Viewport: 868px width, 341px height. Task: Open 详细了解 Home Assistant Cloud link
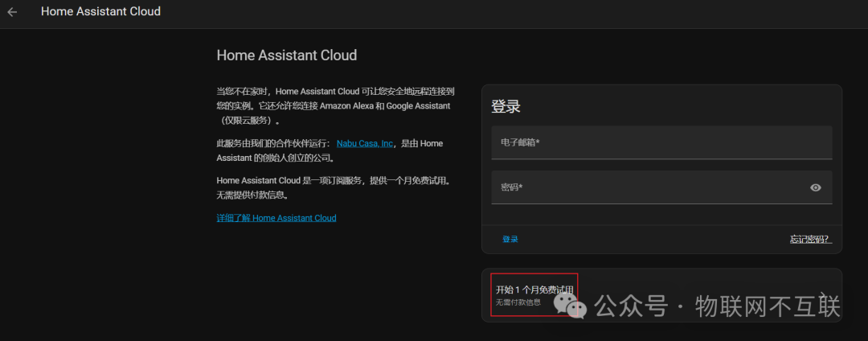pos(276,218)
